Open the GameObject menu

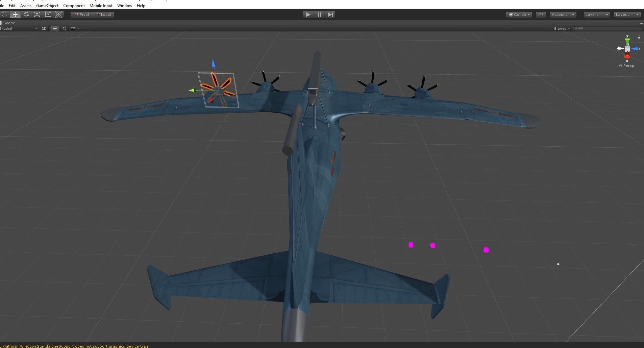coord(47,6)
